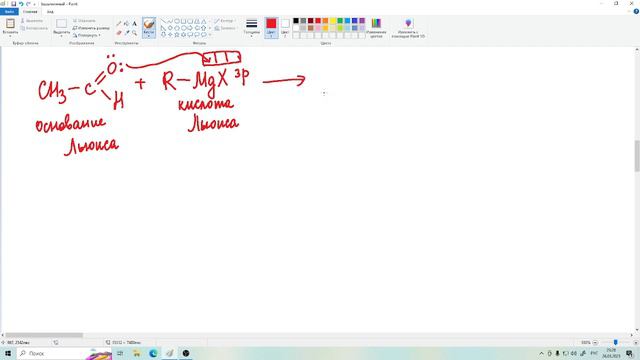Select the Magnifier tool

pyautogui.click(x=134, y=33)
